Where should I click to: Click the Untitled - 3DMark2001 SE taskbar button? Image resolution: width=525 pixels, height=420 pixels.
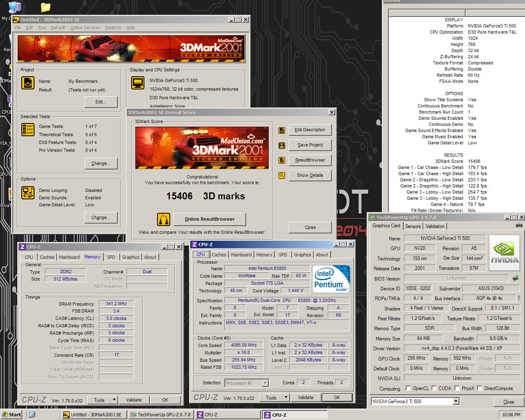pos(94,415)
